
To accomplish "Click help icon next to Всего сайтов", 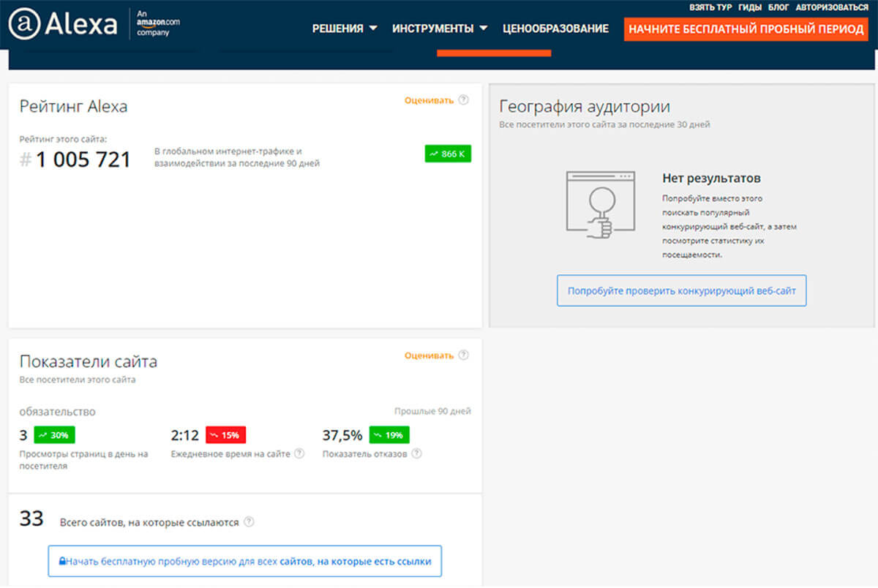I will 249,522.
